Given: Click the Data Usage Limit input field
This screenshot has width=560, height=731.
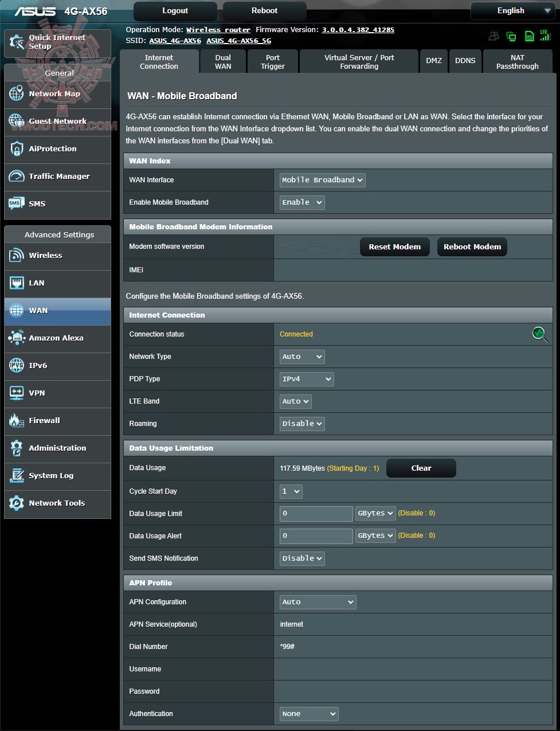Looking at the screenshot, I should pyautogui.click(x=316, y=514).
